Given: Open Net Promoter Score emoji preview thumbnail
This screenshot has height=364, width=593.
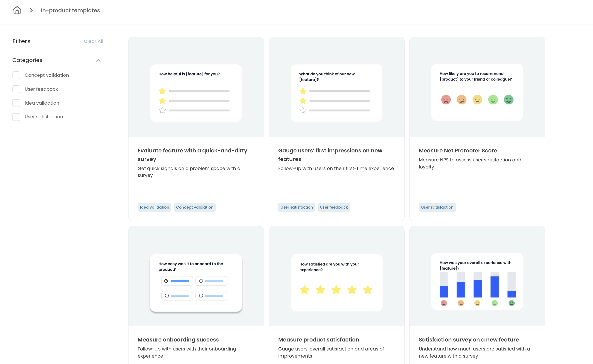Looking at the screenshot, I should [x=477, y=92].
